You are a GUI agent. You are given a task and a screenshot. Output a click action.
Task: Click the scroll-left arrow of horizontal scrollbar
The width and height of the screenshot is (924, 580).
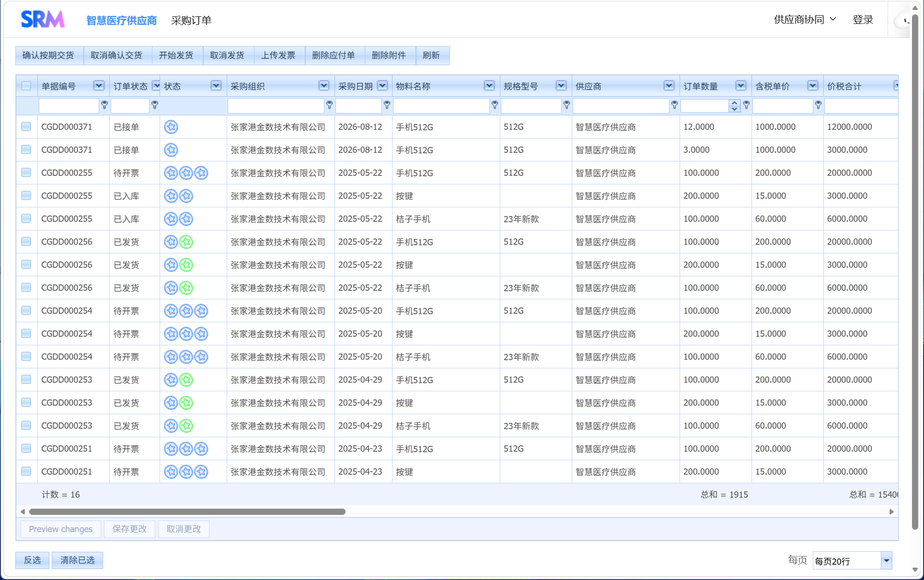pyautogui.click(x=23, y=512)
